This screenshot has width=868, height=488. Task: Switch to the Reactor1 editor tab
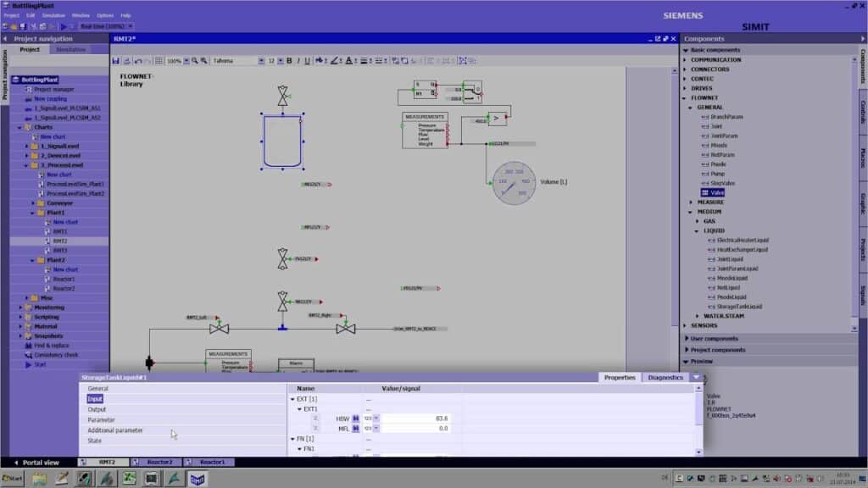209,462
